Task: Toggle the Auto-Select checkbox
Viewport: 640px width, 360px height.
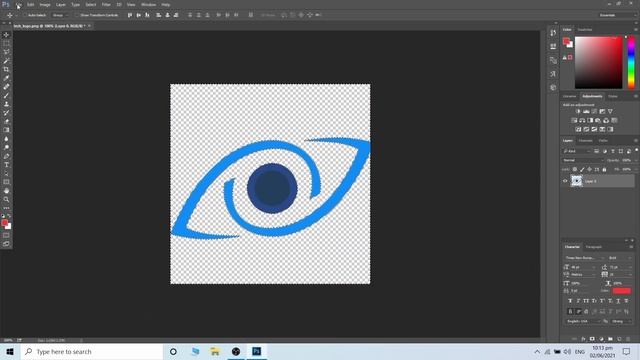Action: [x=25, y=15]
